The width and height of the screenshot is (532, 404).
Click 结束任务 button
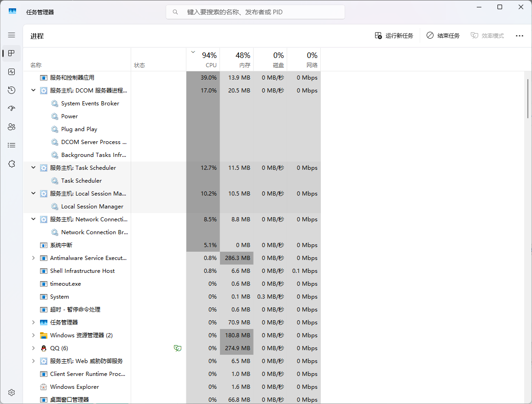443,36
